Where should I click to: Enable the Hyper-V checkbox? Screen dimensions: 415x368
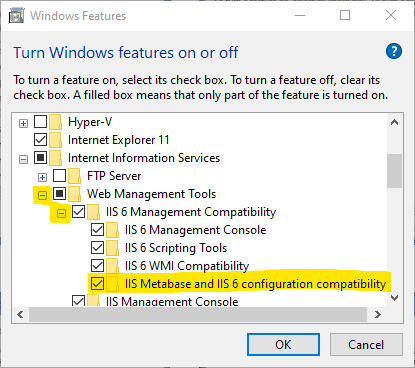coord(40,122)
